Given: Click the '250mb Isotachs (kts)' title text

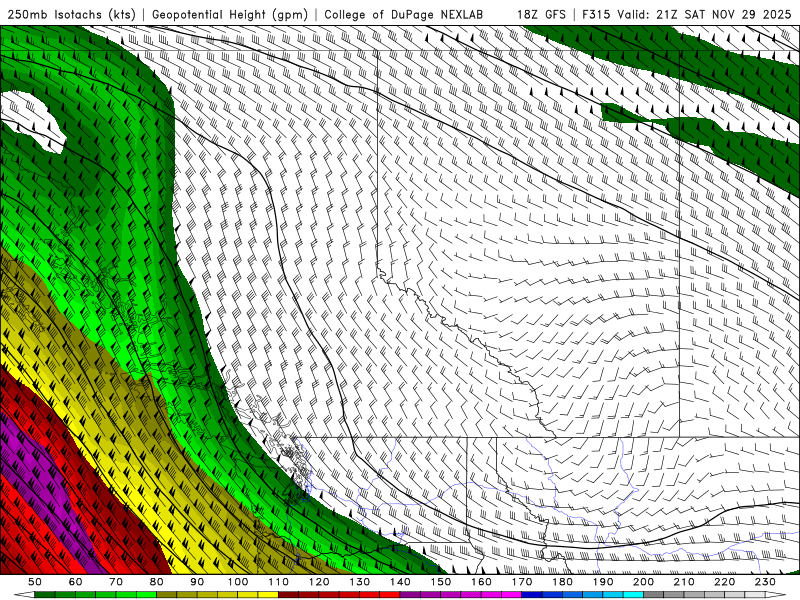Looking at the screenshot, I should point(71,14).
